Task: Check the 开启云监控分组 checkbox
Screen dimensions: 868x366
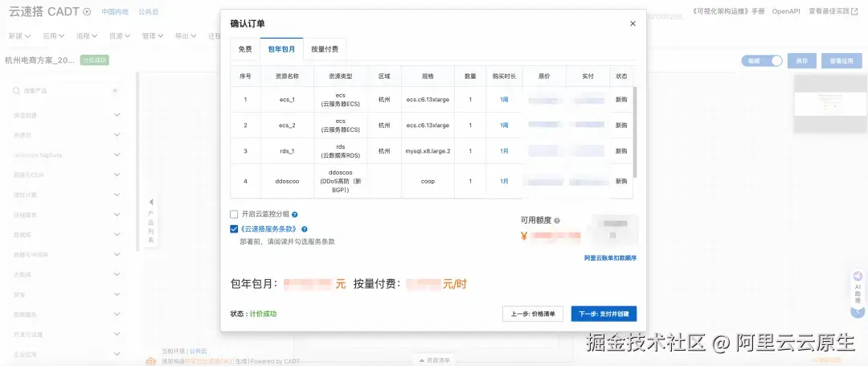Action: click(x=234, y=214)
